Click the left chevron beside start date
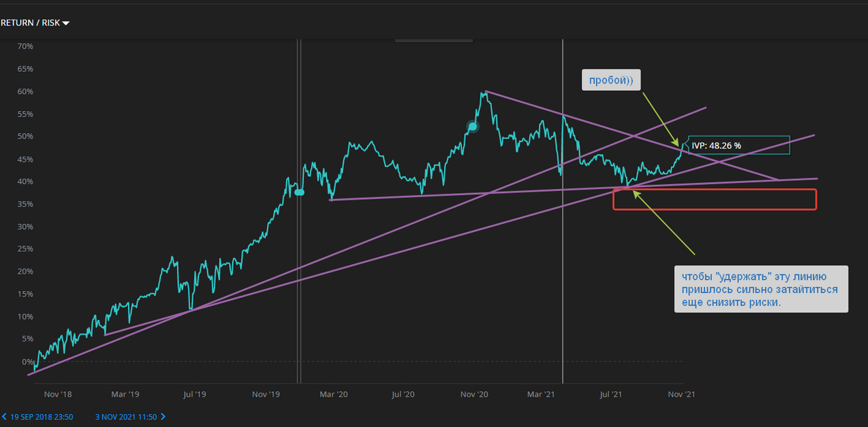Screen dimensions: 868x427 coord(5,417)
